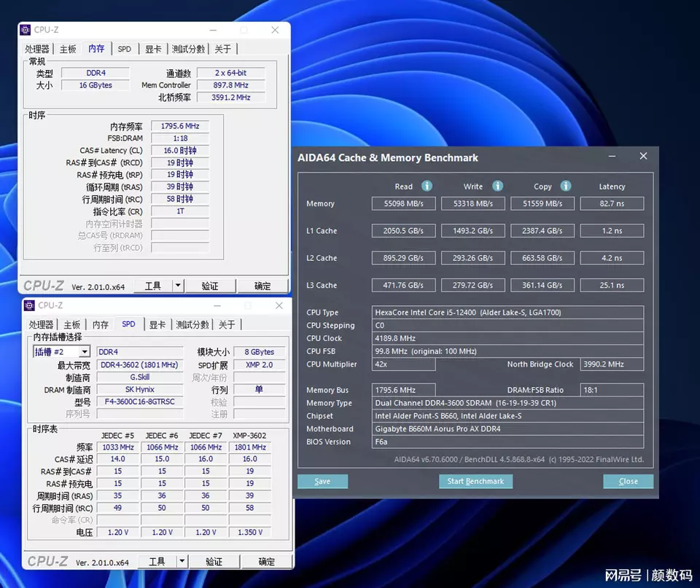Click the Write info icon in AIDA64
Viewport: 700px width, 588px height.
coord(497,186)
